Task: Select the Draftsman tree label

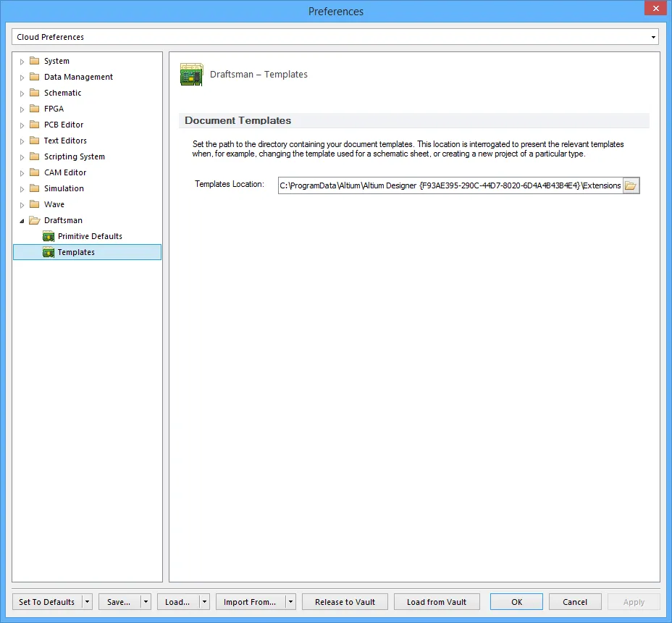Action: point(63,220)
